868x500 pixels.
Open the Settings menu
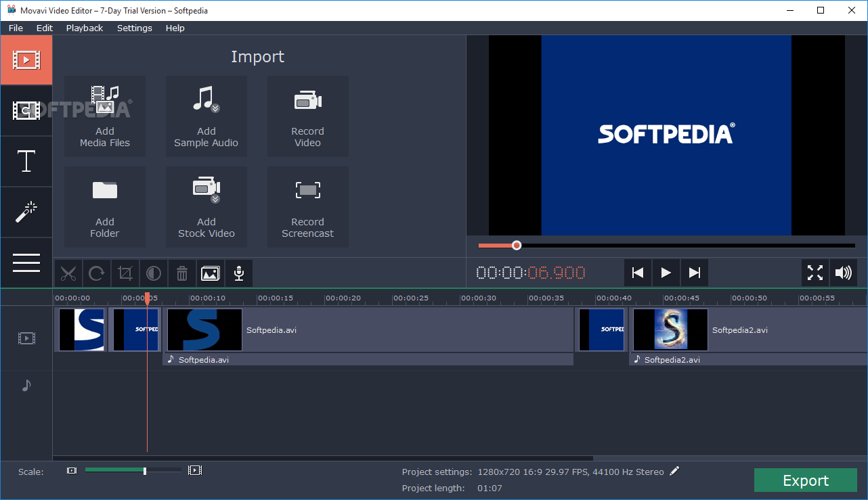[x=134, y=28]
